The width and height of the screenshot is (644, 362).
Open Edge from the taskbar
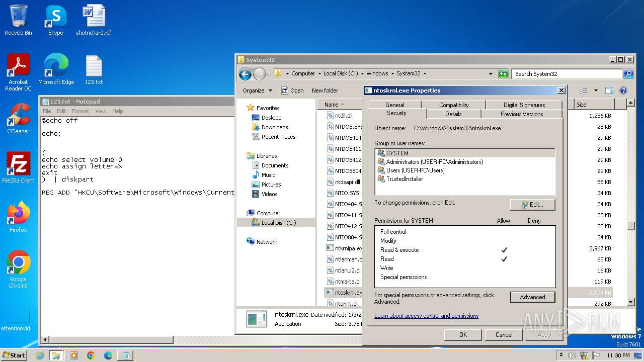click(x=108, y=355)
